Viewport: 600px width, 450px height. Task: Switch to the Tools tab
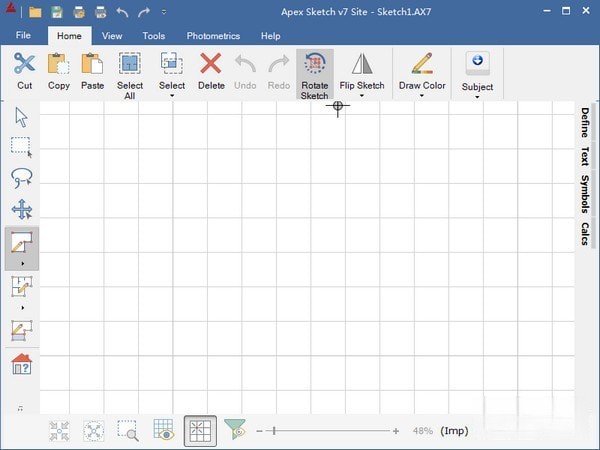pos(153,36)
